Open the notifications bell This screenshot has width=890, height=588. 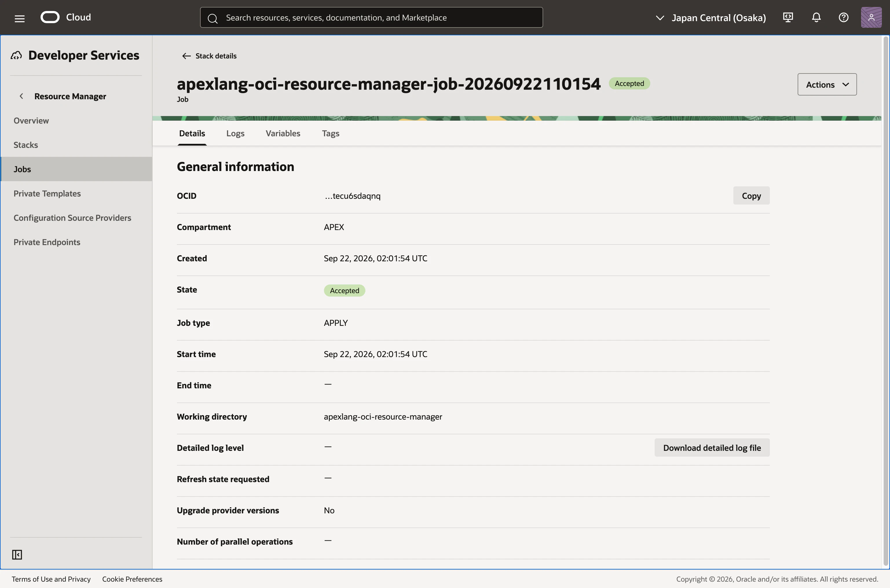pos(816,17)
